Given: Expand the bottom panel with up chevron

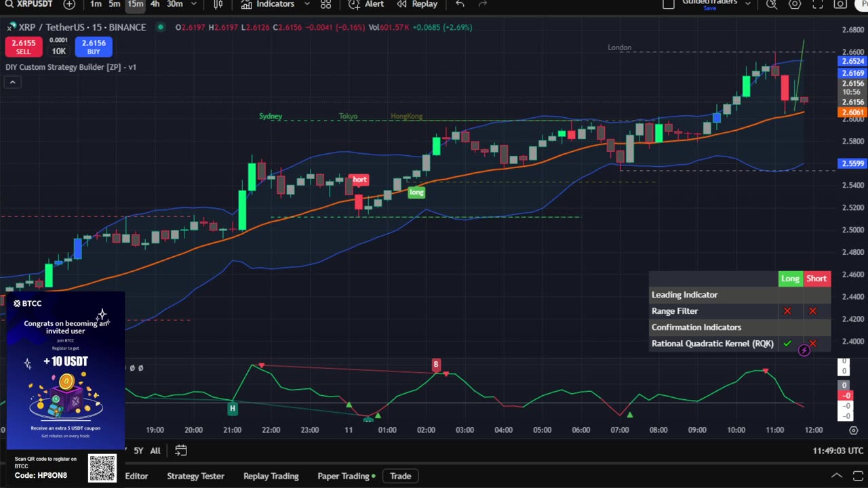Looking at the screenshot, I should pyautogui.click(x=837, y=476).
